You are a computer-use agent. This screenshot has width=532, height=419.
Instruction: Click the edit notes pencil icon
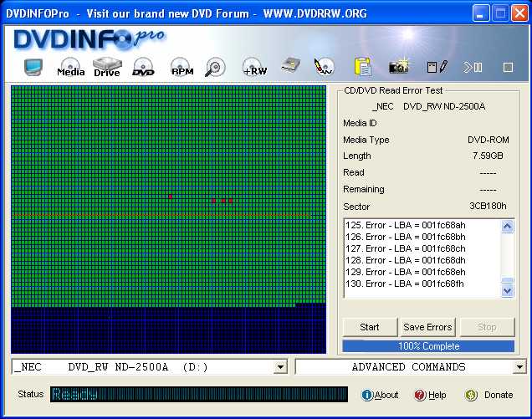click(x=437, y=67)
